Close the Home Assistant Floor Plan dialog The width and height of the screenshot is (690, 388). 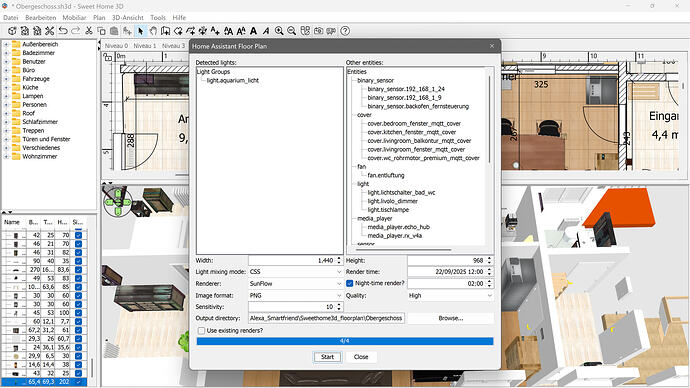point(492,46)
